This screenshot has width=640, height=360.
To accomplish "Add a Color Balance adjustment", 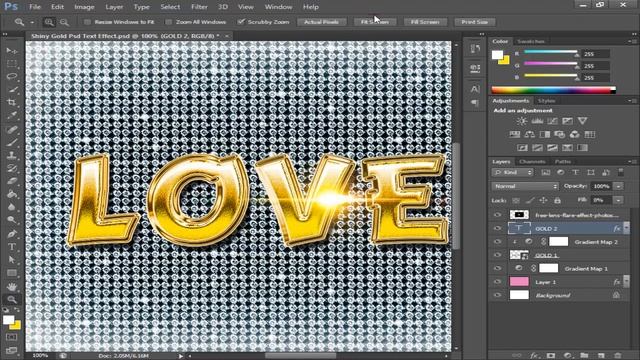I will [530, 134].
